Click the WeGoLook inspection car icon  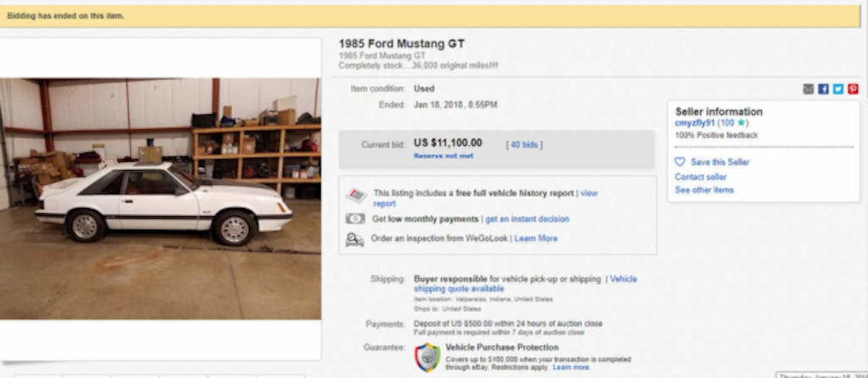tap(355, 239)
